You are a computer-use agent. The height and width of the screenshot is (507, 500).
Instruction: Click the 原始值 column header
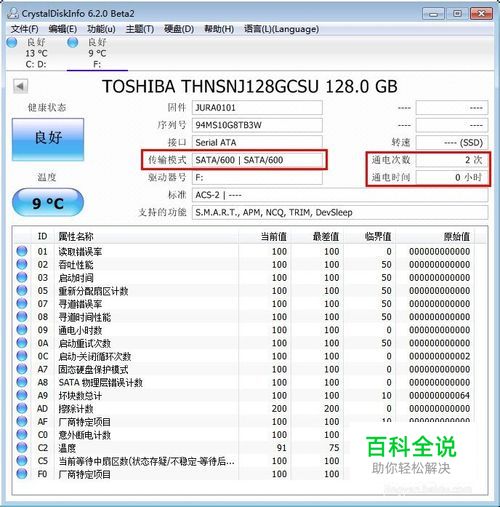[x=435, y=236]
